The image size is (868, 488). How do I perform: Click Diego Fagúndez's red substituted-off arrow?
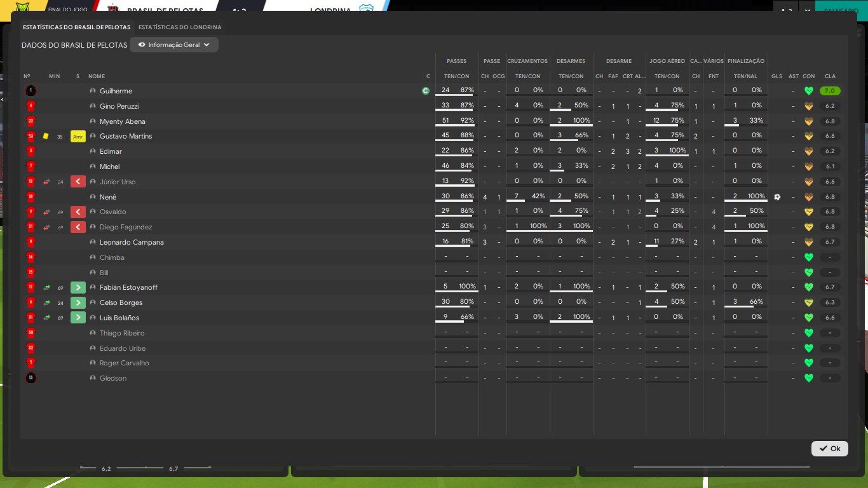pyautogui.click(x=78, y=227)
